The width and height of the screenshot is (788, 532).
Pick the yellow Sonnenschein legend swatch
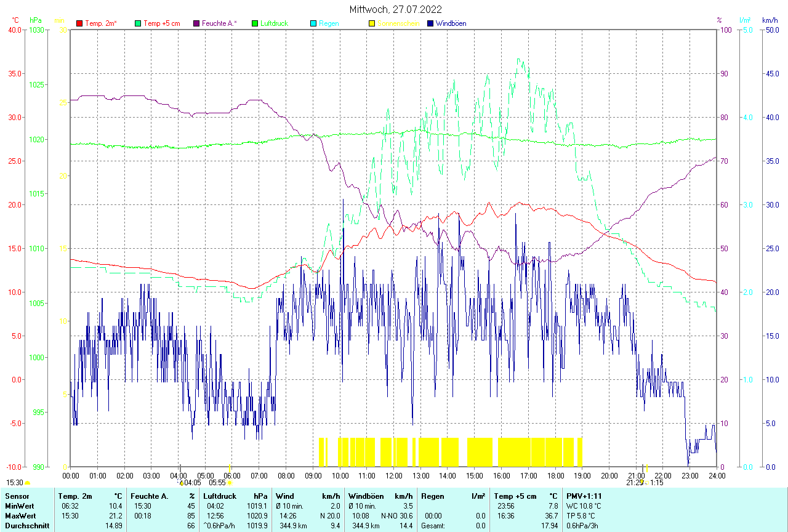(x=372, y=23)
